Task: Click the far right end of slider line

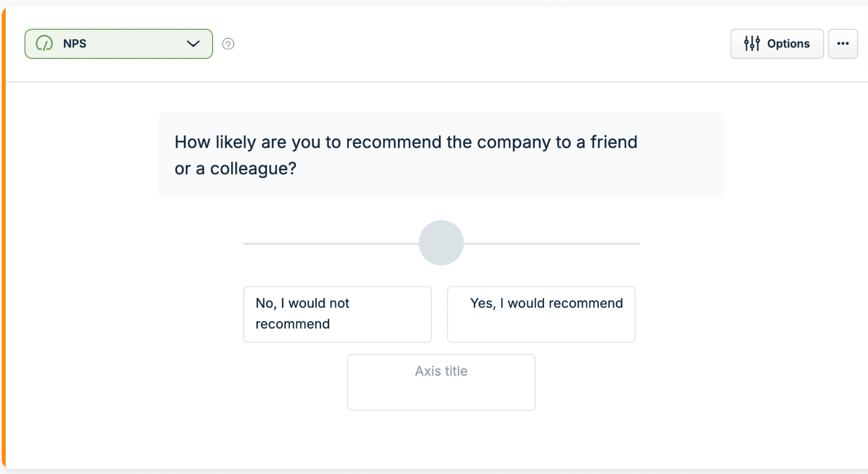Action: 638,244
